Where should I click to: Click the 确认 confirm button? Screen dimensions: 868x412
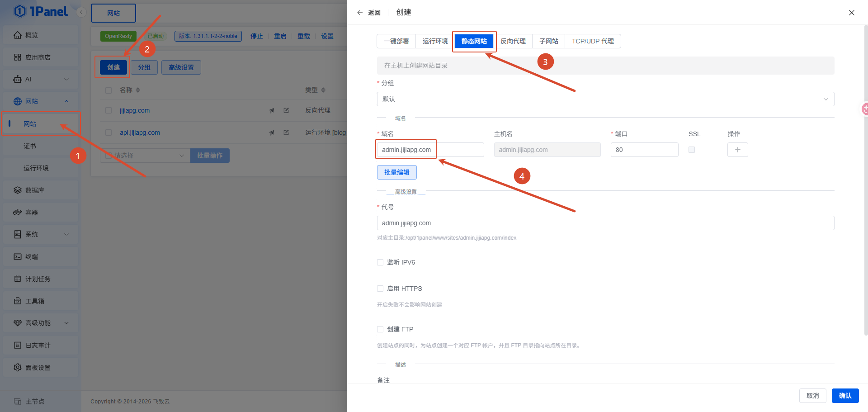845,396
